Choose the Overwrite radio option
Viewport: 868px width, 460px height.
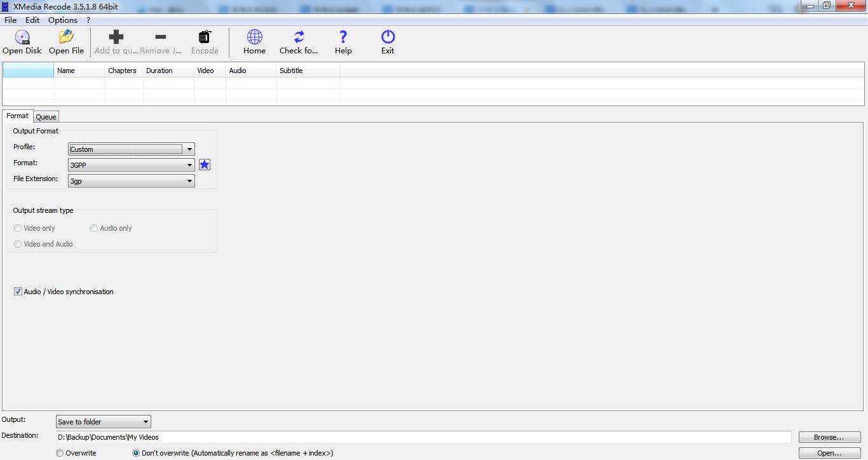click(60, 453)
